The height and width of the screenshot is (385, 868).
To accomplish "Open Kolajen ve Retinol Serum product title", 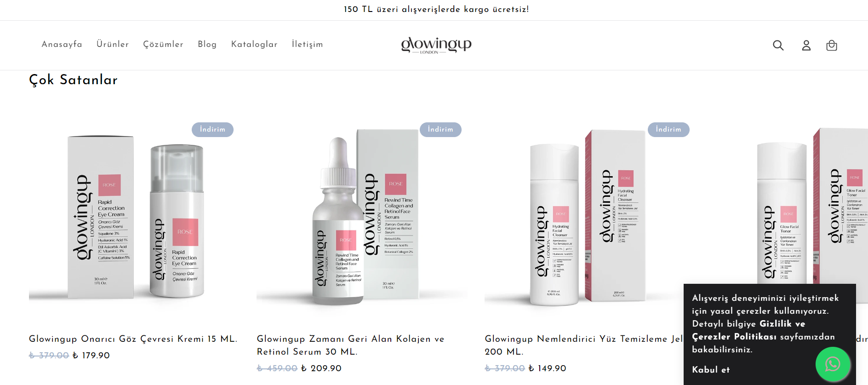I will point(351,345).
